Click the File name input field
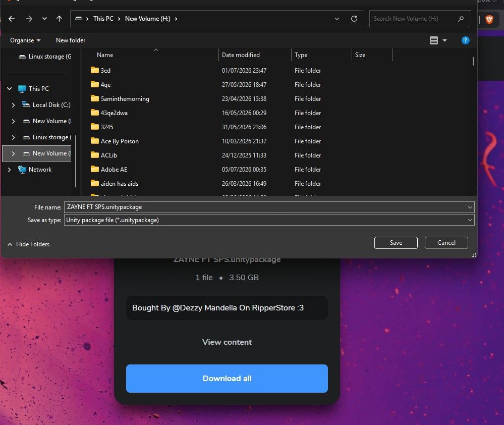504x425 pixels. click(265, 207)
